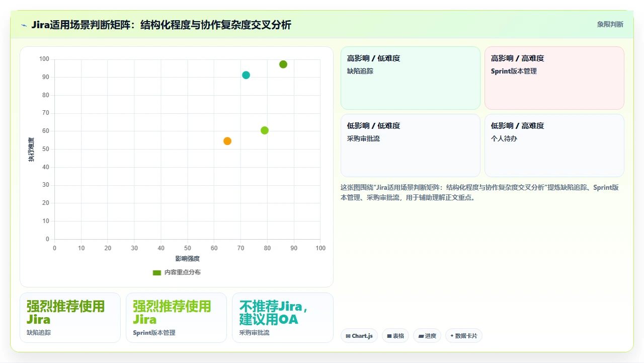Select the orange scatter data point
The width and height of the screenshot is (644, 363).
tap(227, 141)
